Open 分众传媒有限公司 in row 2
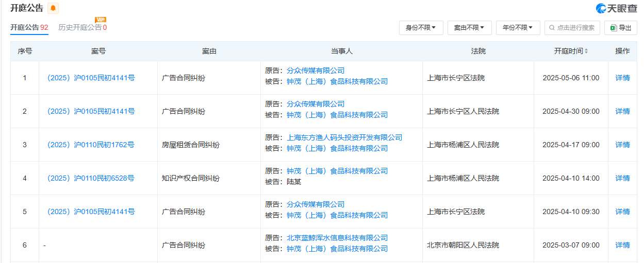 (316, 104)
